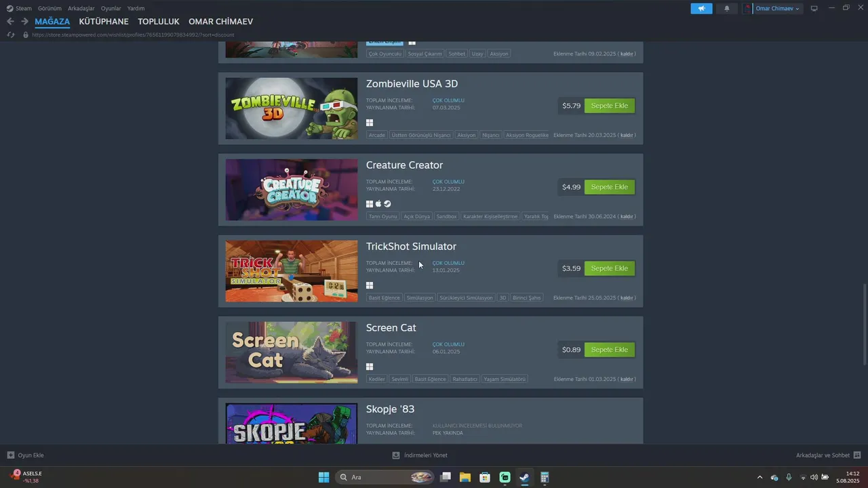Select the Üstten Görünüşlü Nişancı tag
Image resolution: width=868 pixels, height=488 pixels.
click(421, 135)
